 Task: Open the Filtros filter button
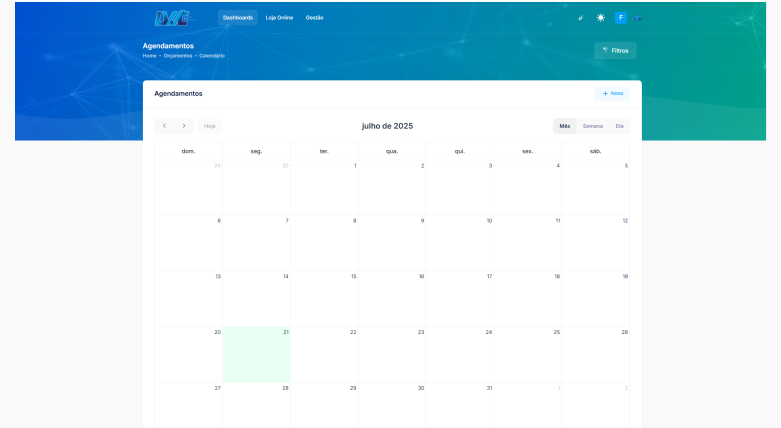coord(615,50)
